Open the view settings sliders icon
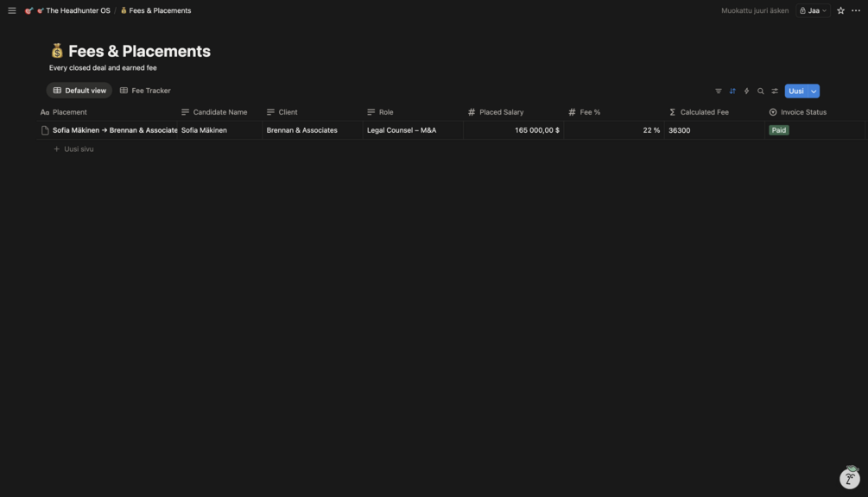 pos(775,91)
